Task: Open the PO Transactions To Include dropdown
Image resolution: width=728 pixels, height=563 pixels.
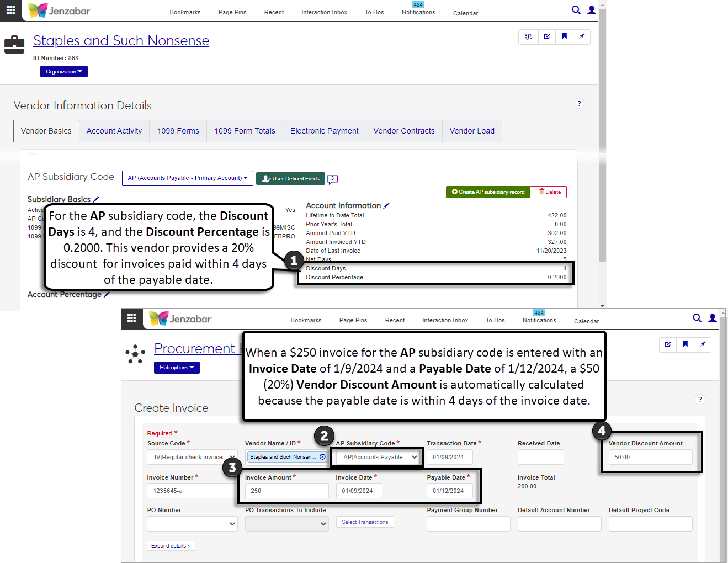Action: pyautogui.click(x=287, y=524)
